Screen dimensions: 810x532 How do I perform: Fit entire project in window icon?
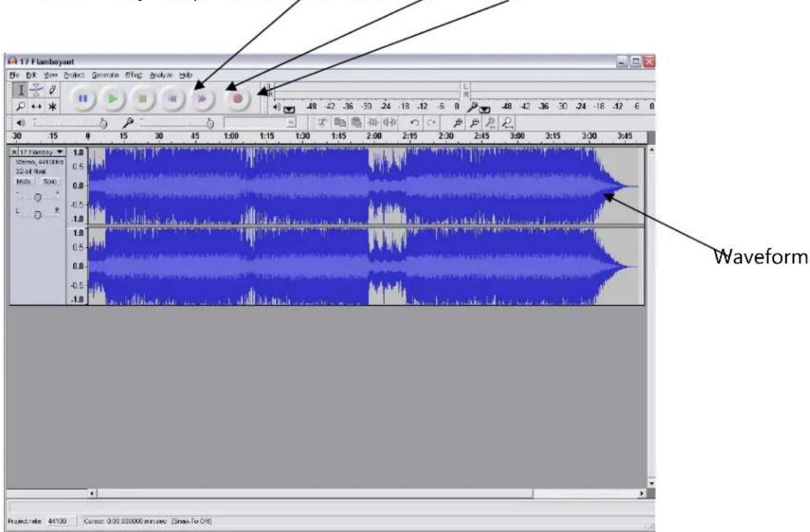508,123
